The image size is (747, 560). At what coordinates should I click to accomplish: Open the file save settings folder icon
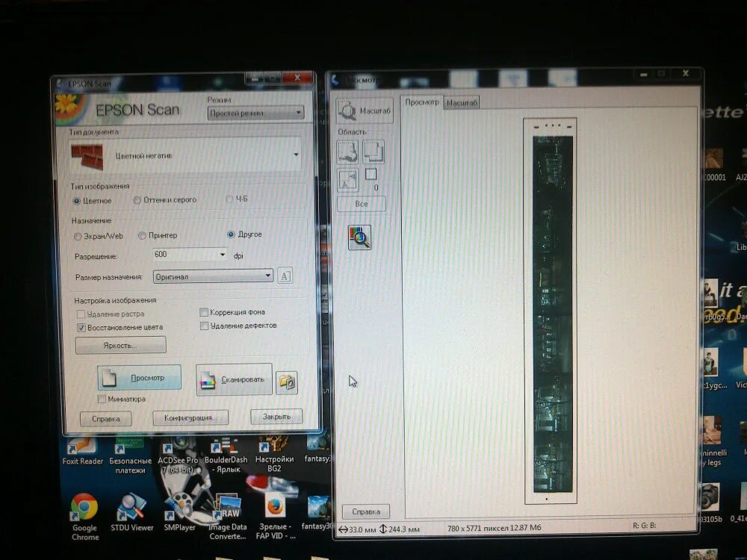point(287,382)
